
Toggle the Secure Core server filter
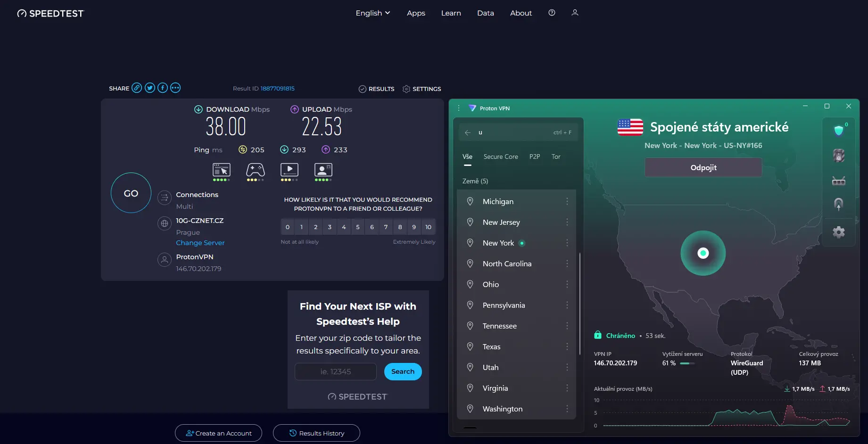(501, 156)
